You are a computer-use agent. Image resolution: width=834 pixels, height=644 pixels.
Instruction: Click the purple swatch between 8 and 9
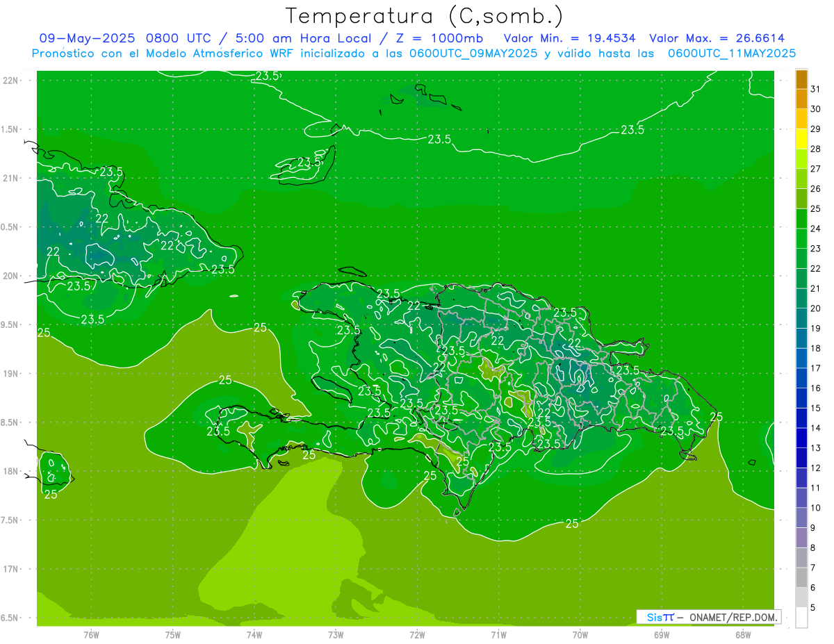pyautogui.click(x=801, y=538)
